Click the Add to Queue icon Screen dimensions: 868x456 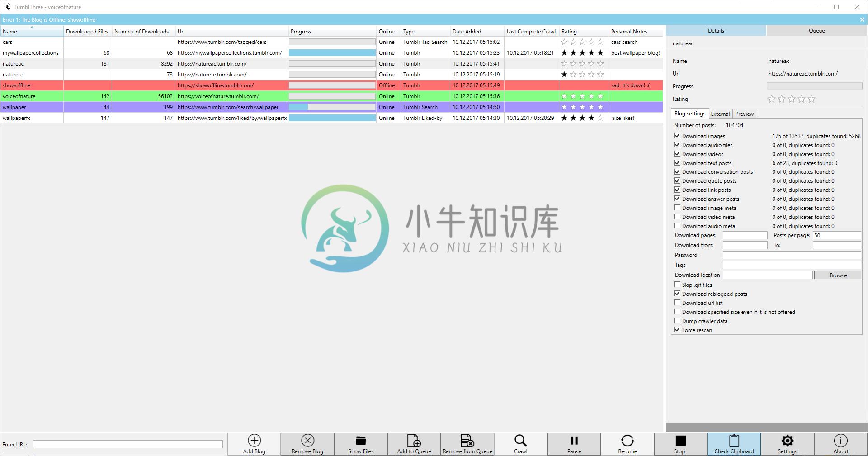414,441
